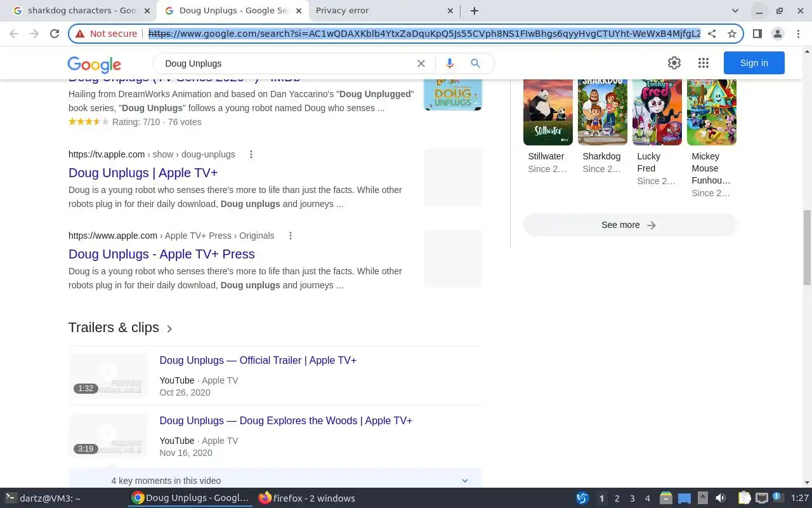Click the browser address bar URL

(x=424, y=34)
